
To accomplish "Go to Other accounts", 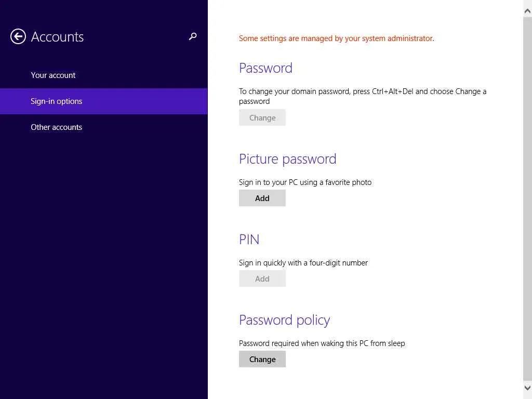I will [x=56, y=127].
